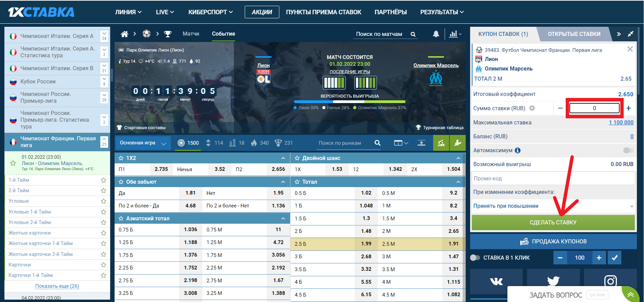Switch to ОТКРЫТЫЕ СТАВКИ tab

tap(574, 34)
